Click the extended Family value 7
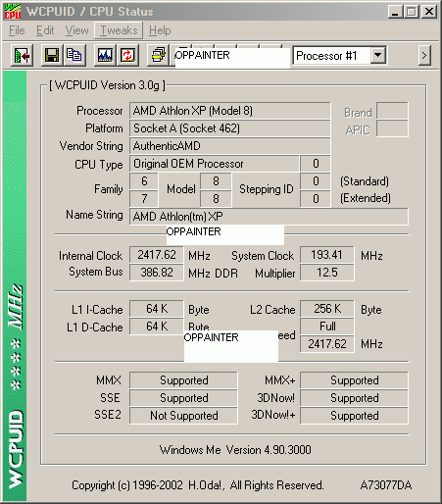This screenshot has height=504, width=442. click(144, 199)
